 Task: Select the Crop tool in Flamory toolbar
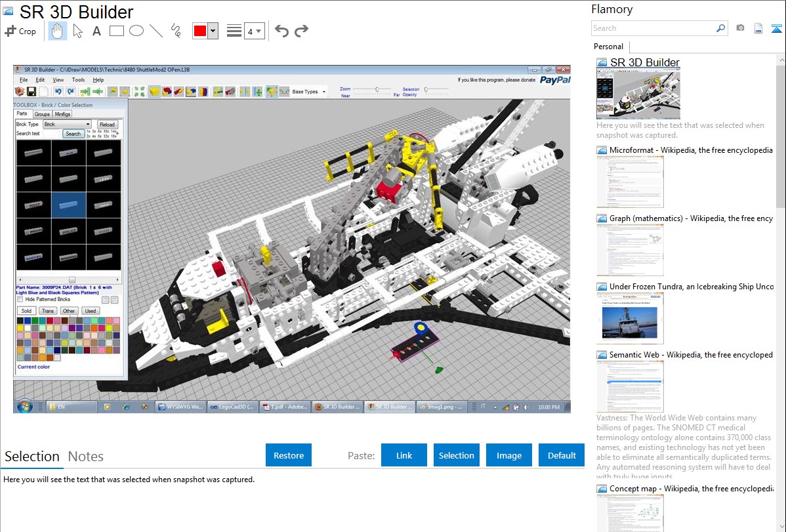point(20,31)
